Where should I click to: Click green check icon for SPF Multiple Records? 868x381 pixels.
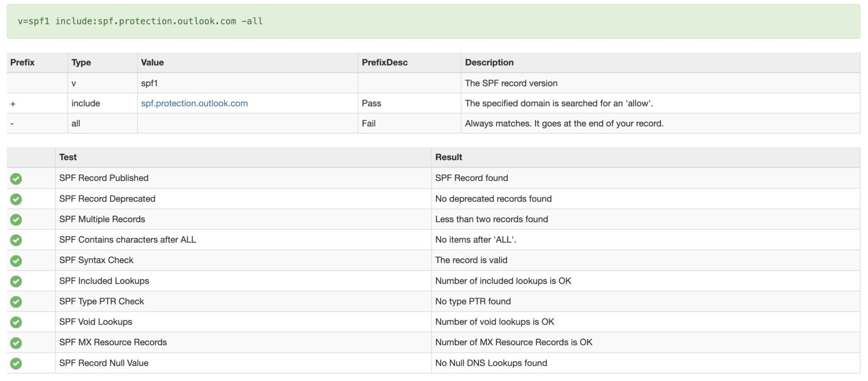(16, 219)
